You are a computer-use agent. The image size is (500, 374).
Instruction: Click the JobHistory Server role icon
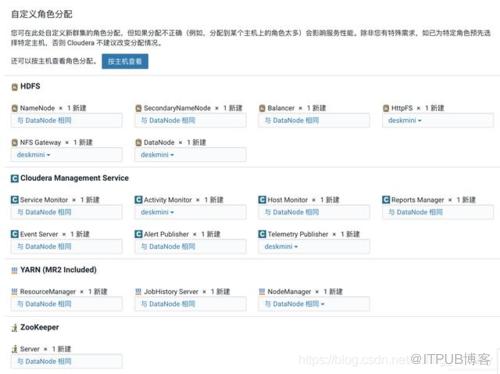[138, 292]
